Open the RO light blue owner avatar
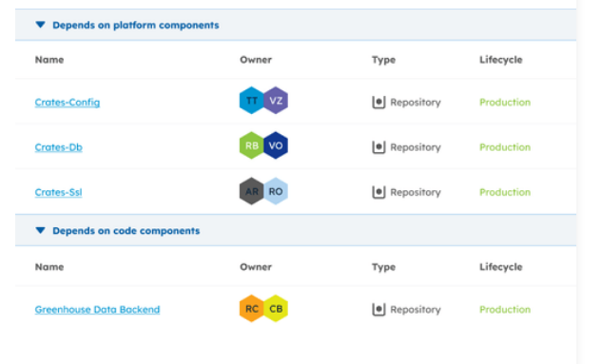602x364 pixels. point(276,191)
